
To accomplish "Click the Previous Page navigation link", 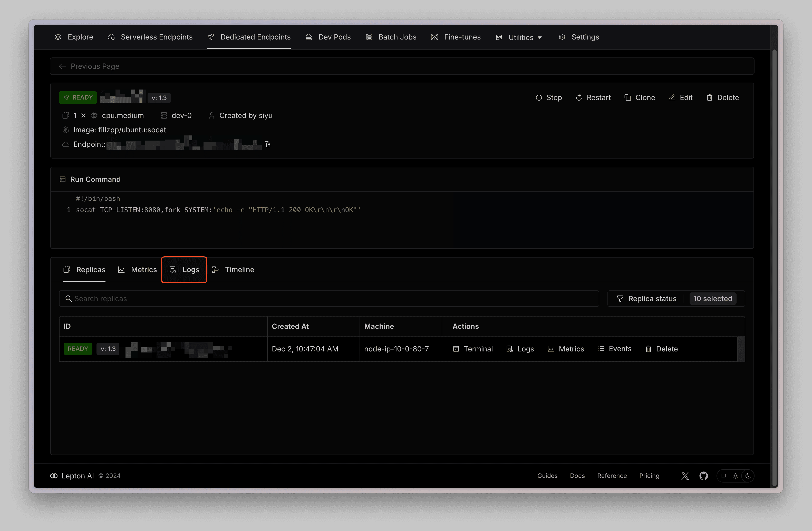I will click(x=95, y=66).
